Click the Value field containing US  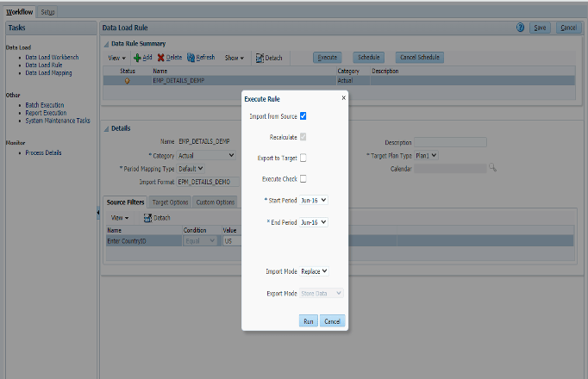[x=233, y=241]
